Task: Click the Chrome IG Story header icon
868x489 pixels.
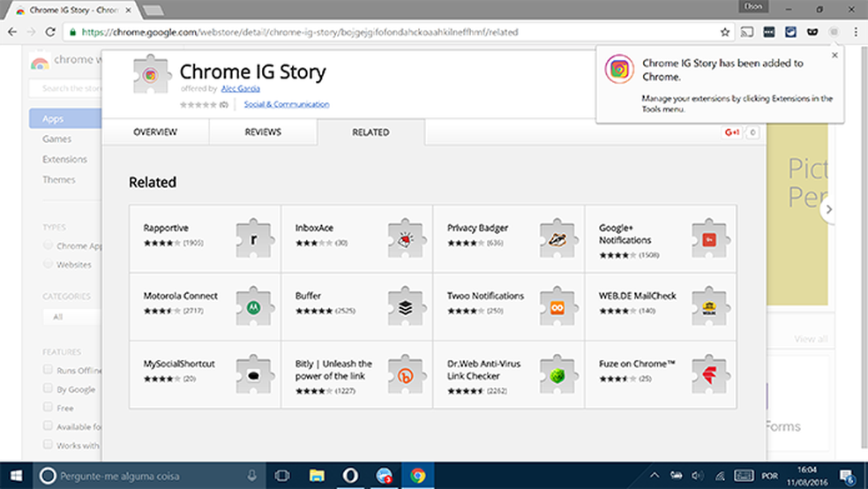Action: point(151,74)
